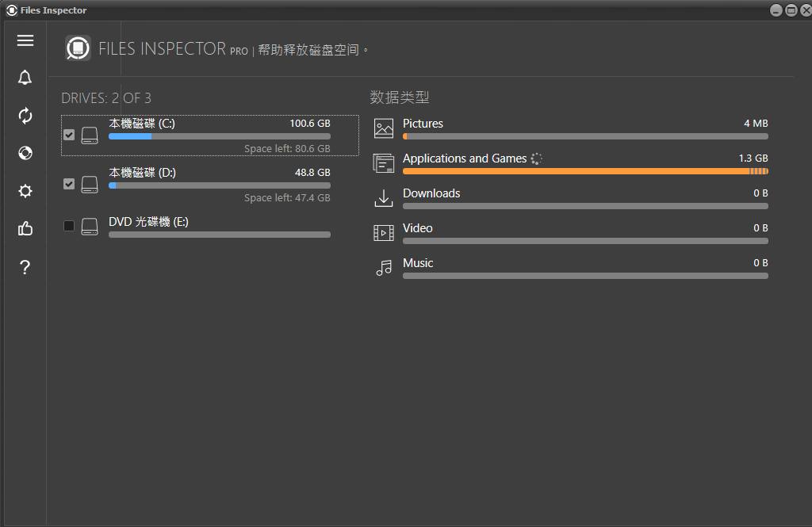
Task: Click the notifications bell icon
Action: pyautogui.click(x=25, y=78)
